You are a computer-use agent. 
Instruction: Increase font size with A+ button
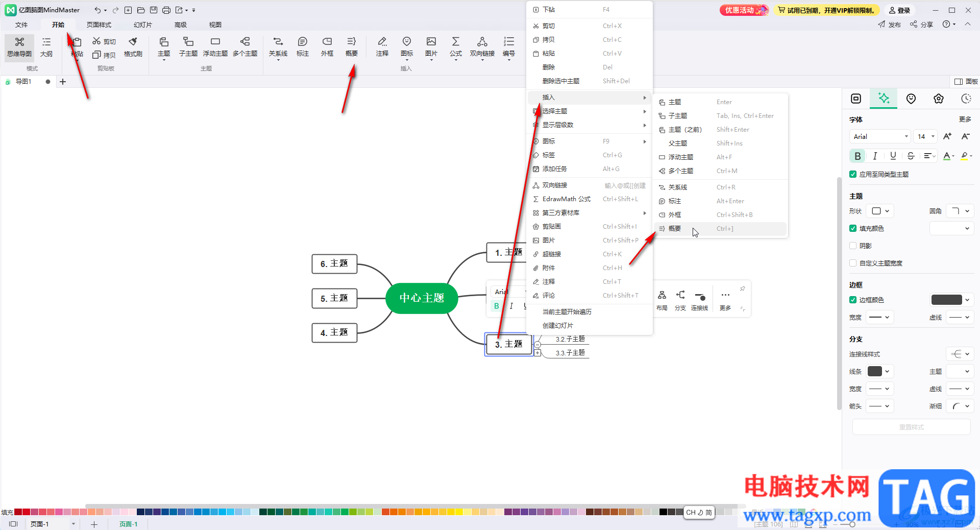947,136
